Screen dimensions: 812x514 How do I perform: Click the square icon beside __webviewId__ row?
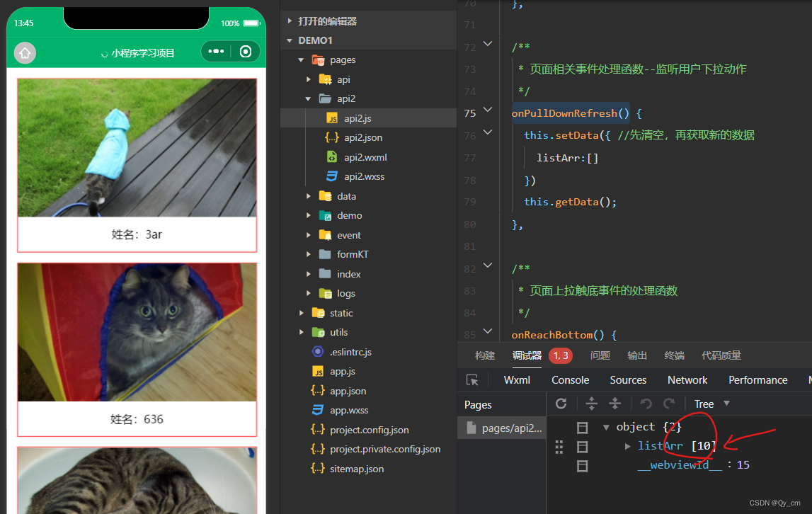pyautogui.click(x=583, y=466)
